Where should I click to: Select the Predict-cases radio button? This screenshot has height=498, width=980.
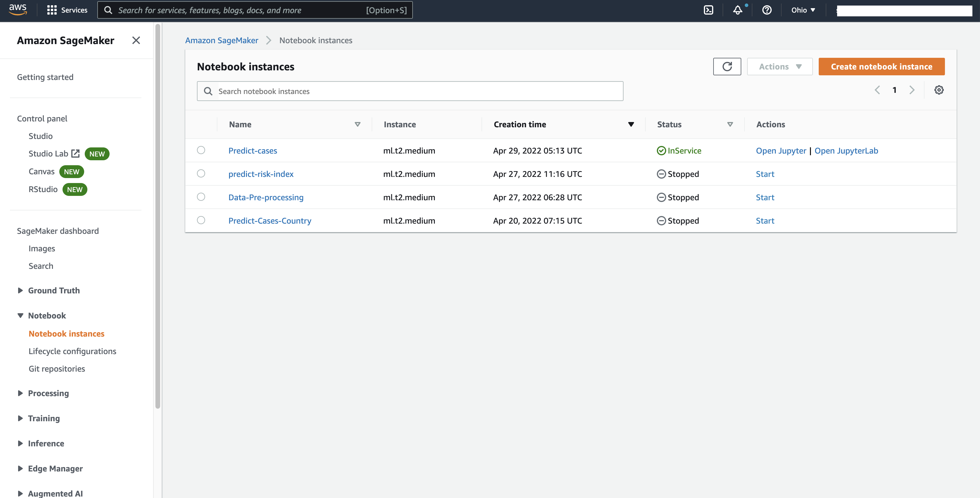point(201,150)
